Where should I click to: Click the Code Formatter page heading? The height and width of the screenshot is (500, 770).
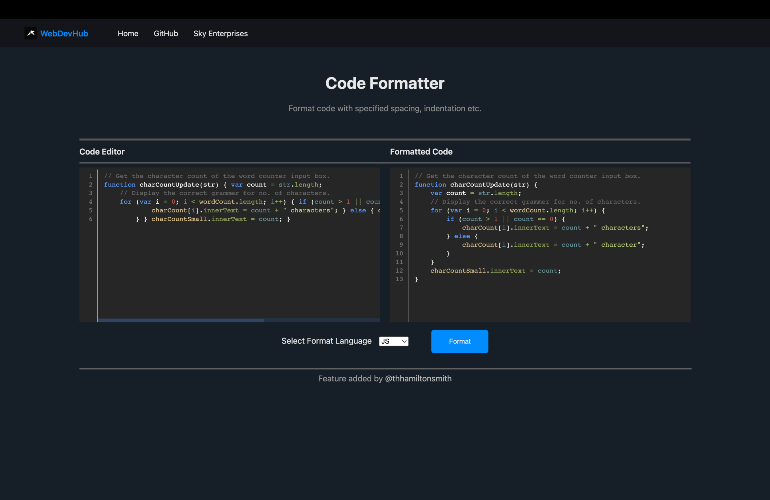coord(385,84)
